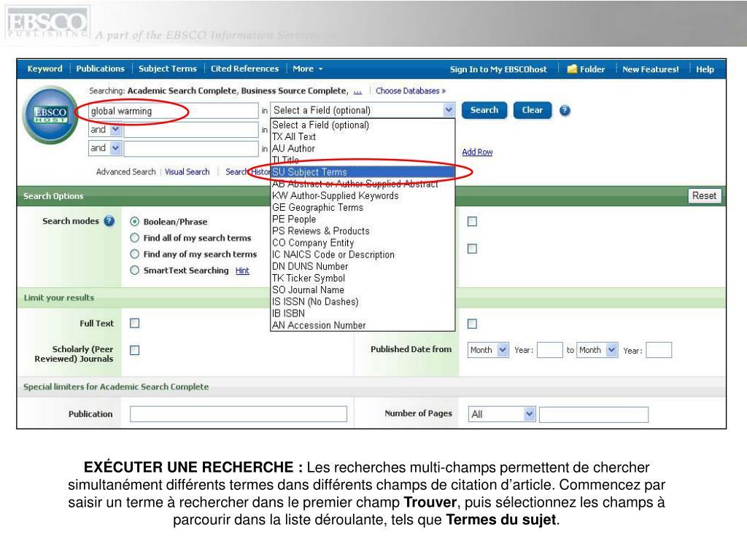This screenshot has width=747, height=560.
Task: Open the search help question mark icon
Action: pyautogui.click(x=565, y=111)
